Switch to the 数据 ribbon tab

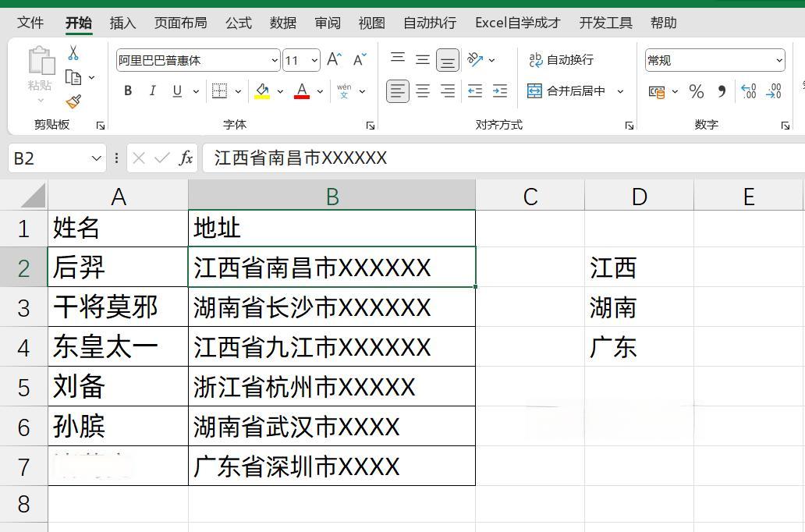[x=282, y=23]
